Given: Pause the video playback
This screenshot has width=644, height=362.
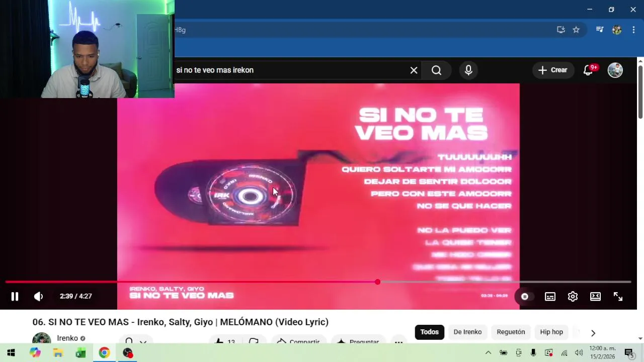Looking at the screenshot, I should pyautogui.click(x=15, y=297).
